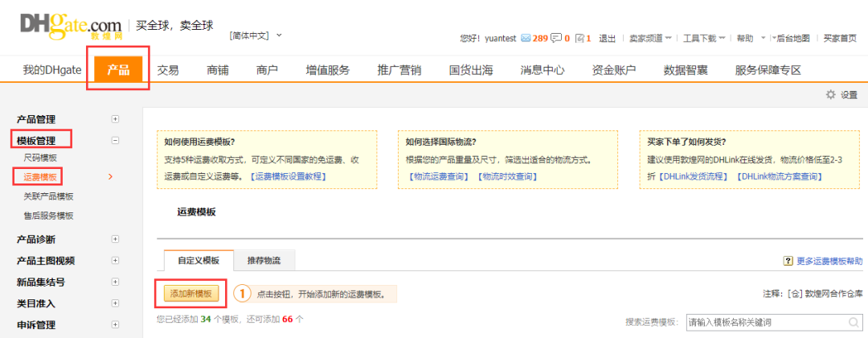The image size is (868, 338).
Task: Click the question mark help icon
Action: click(x=788, y=261)
